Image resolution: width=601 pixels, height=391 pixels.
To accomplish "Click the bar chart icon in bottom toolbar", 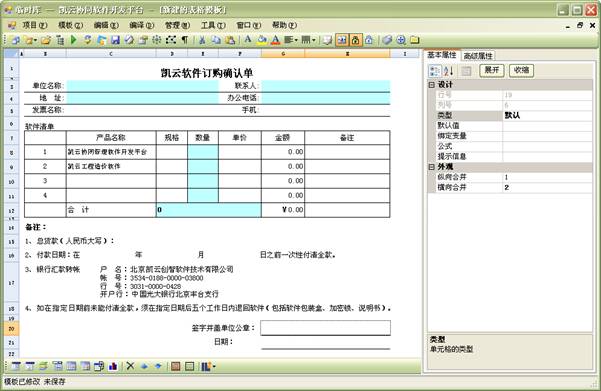I will pyautogui.click(x=113, y=366).
